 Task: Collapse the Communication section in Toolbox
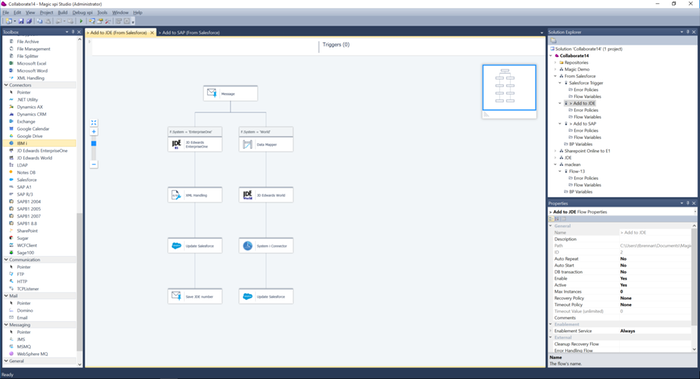pyautogui.click(x=6, y=259)
